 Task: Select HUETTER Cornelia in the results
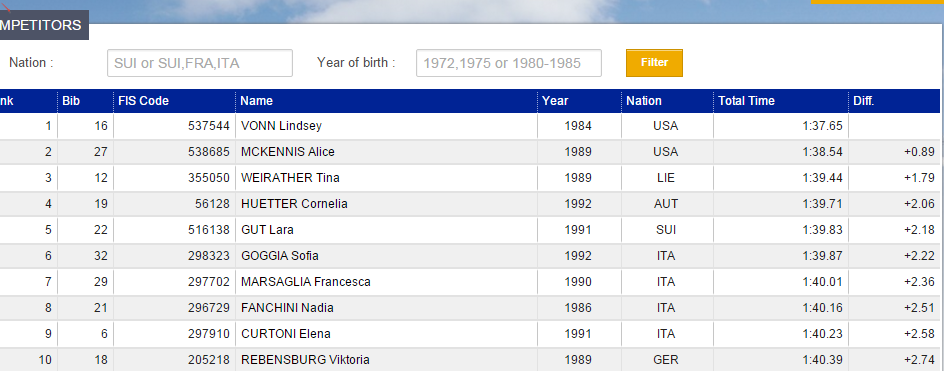294,204
